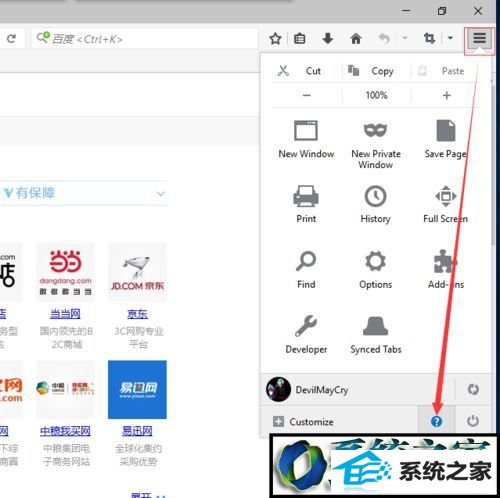Click the JD.COM logo thumbnail
The image size is (500, 498).
point(137,273)
